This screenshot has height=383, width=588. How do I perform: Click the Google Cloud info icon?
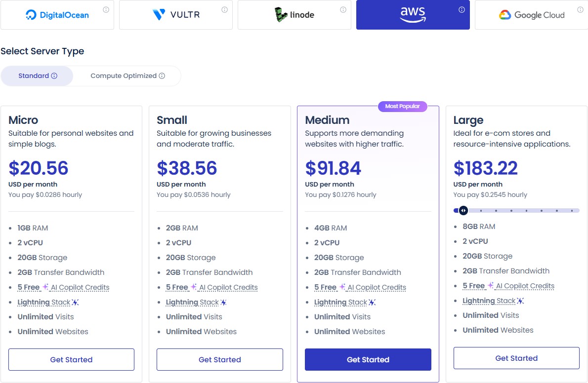580,8
